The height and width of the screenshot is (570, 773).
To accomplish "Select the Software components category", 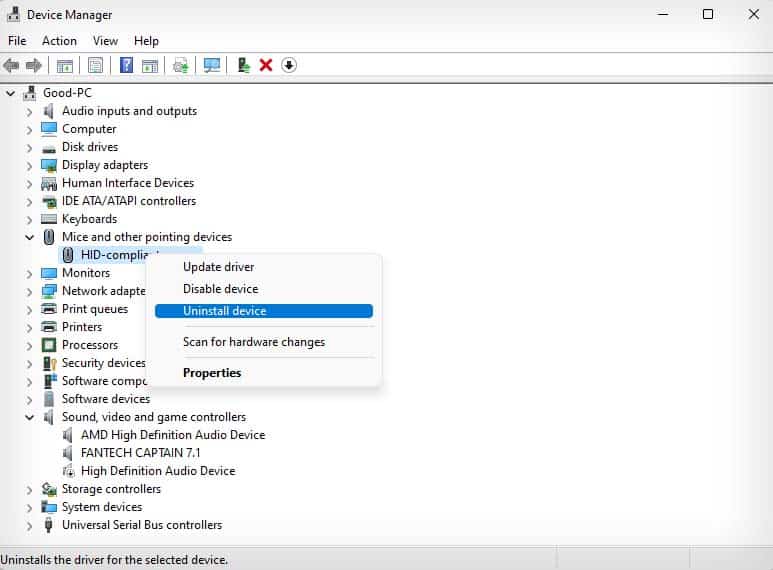I will 104,381.
